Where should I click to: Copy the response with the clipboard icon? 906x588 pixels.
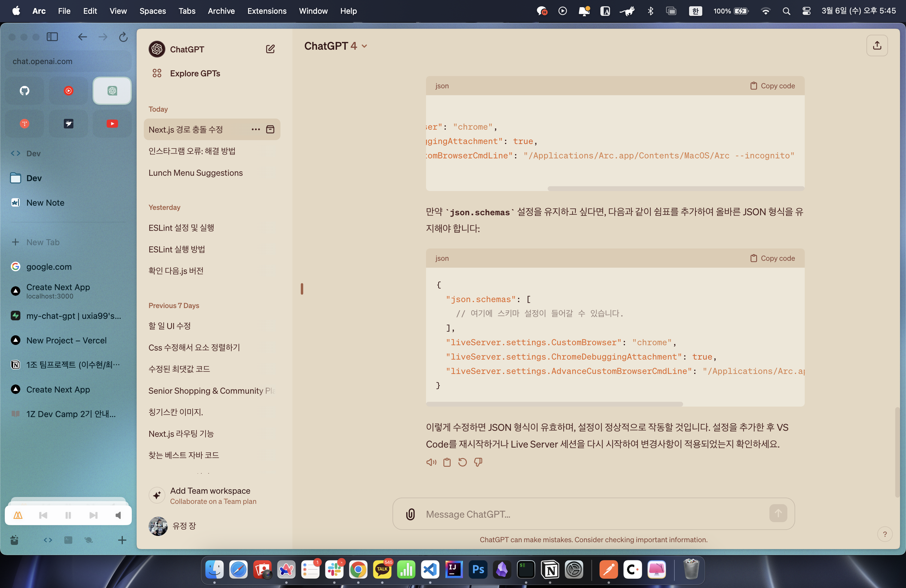coord(447,463)
